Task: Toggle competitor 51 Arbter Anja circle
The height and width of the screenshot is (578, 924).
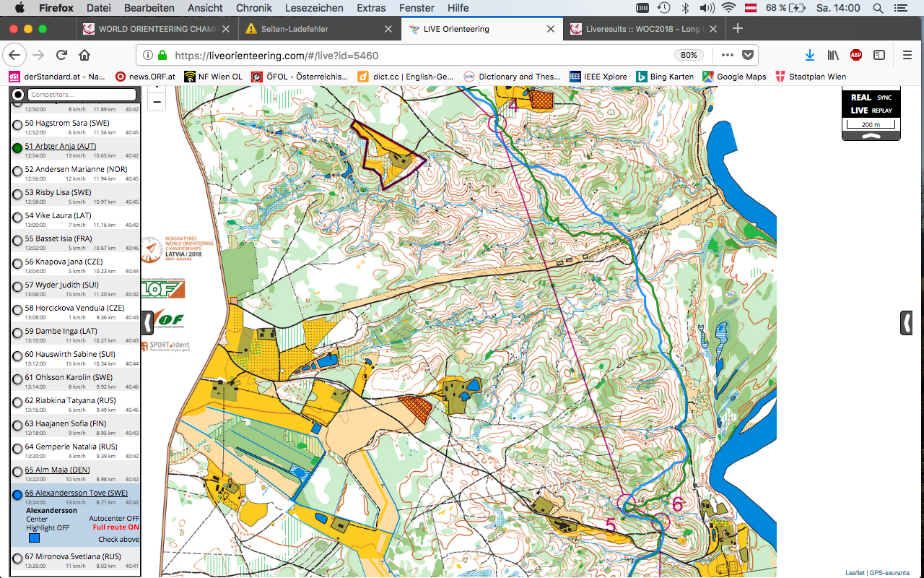Action: click(x=17, y=148)
